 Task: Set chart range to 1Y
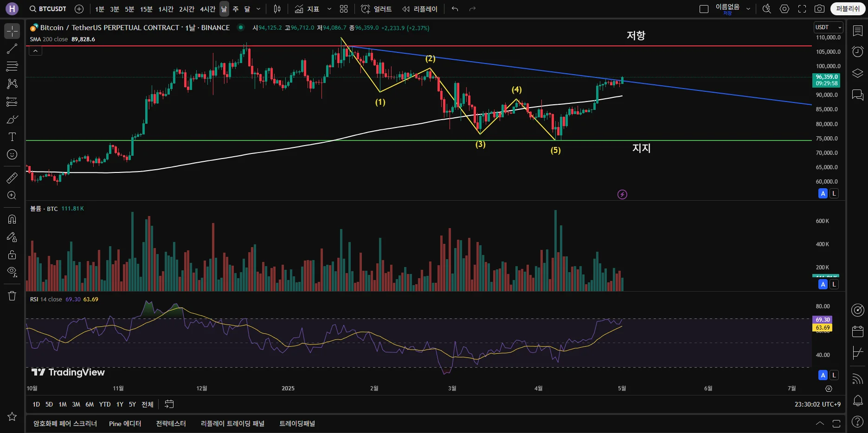tap(120, 404)
